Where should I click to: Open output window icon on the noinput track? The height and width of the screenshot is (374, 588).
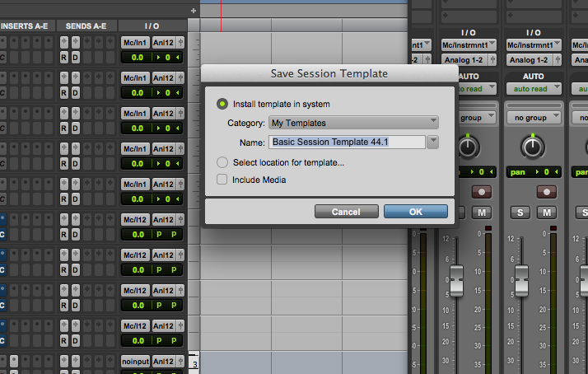click(180, 362)
